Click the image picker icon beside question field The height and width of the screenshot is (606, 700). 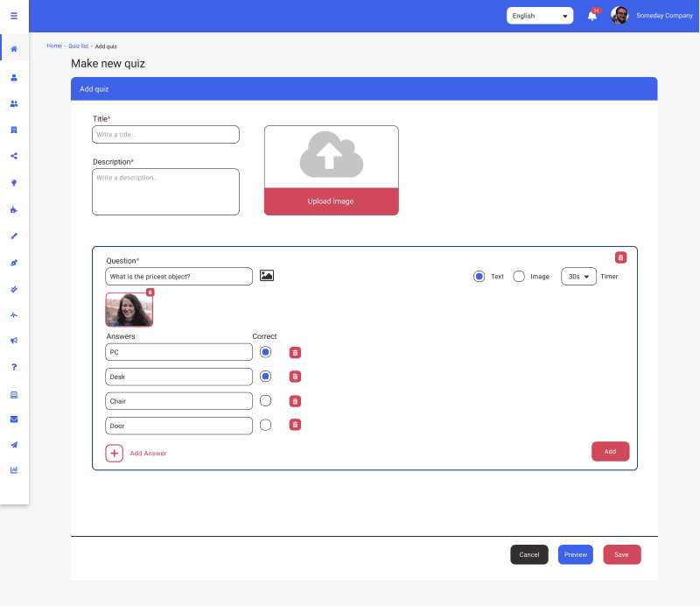click(266, 275)
